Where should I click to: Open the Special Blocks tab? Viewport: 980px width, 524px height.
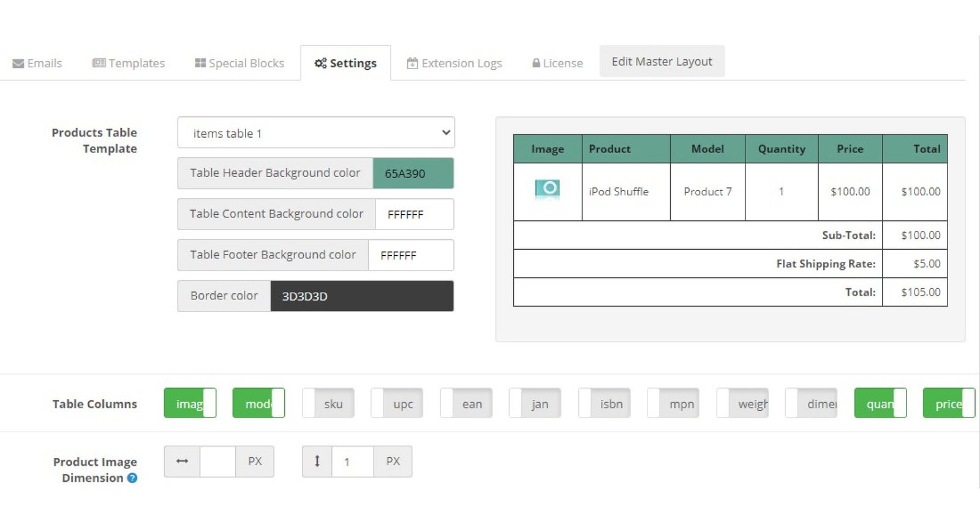(x=239, y=63)
